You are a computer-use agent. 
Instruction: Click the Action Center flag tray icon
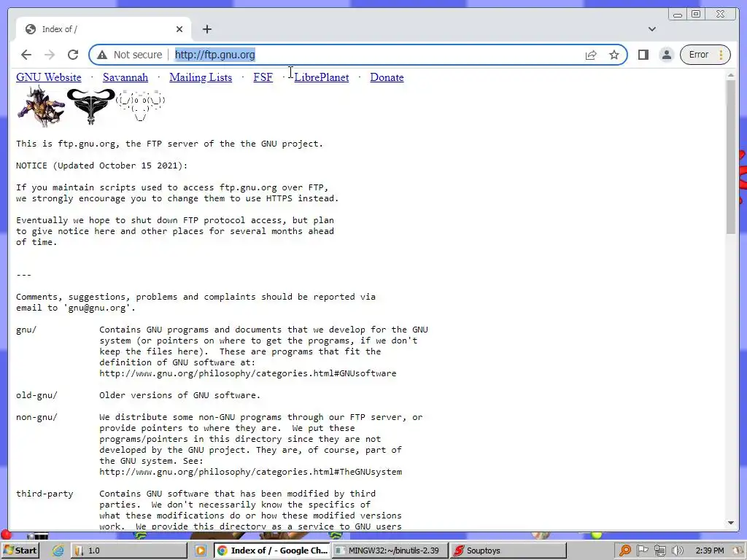tap(642, 551)
